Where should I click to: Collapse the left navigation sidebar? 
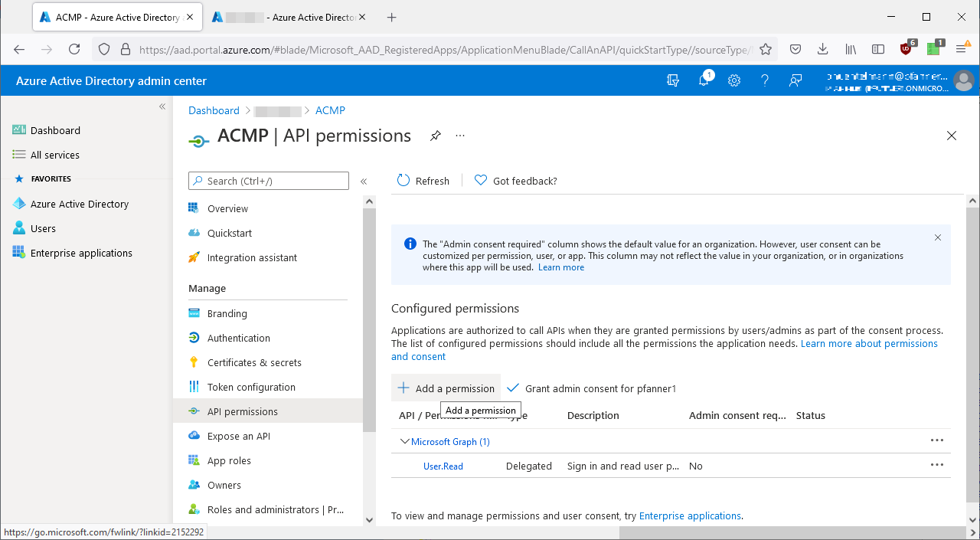click(x=162, y=106)
